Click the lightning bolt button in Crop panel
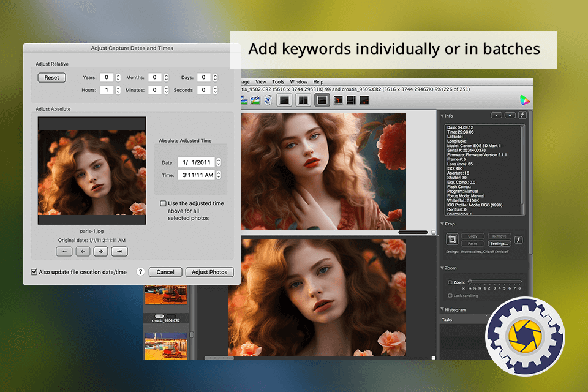588x392 pixels. 519,239
